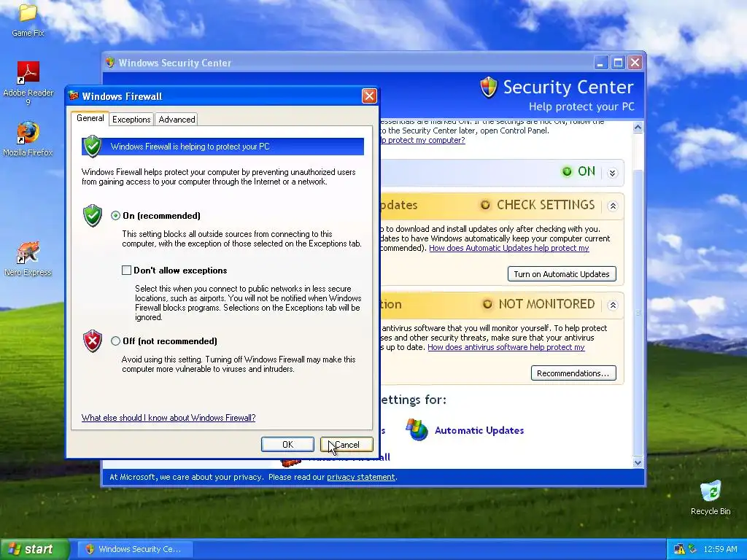Close the Windows Firewall dialog
The height and width of the screenshot is (560, 747).
tap(369, 96)
